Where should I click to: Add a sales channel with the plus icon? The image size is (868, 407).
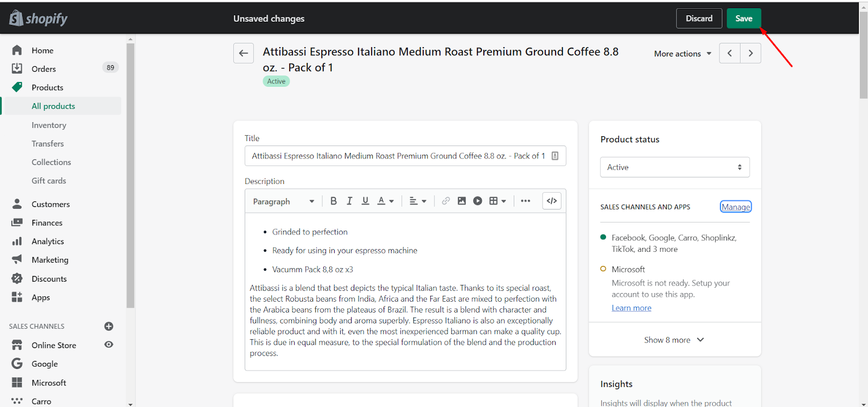point(108,326)
